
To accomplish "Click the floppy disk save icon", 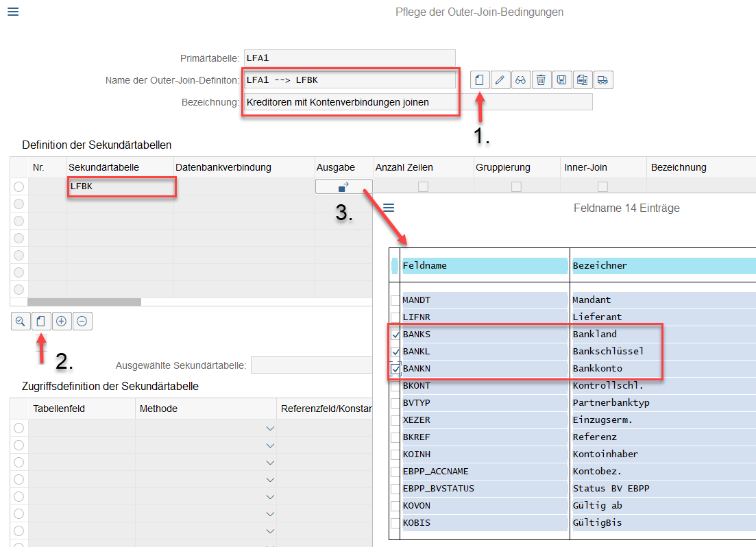I will [x=562, y=80].
